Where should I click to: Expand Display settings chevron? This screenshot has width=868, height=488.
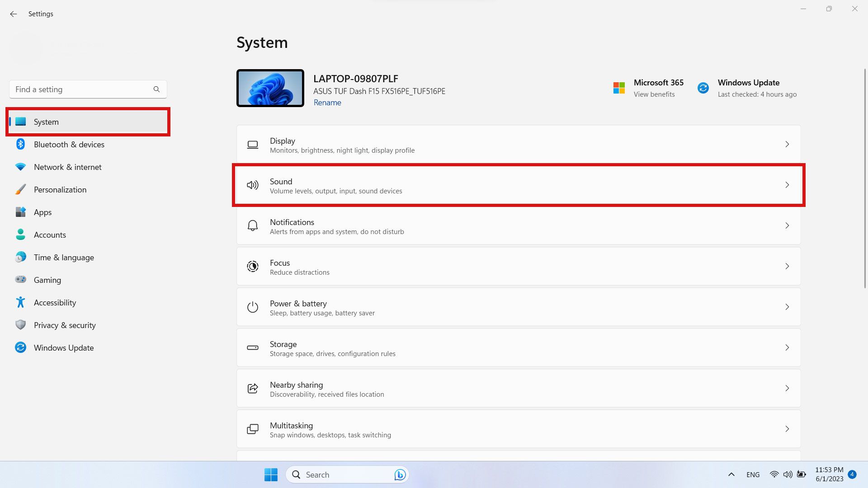click(x=787, y=144)
